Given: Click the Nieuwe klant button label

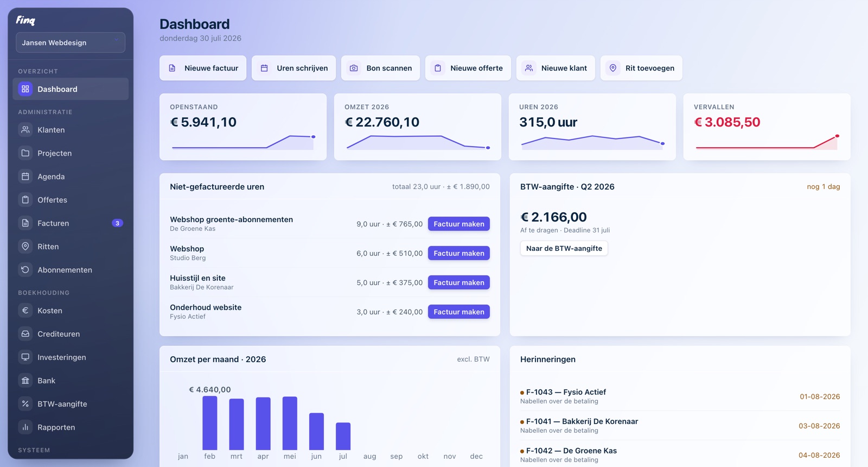Looking at the screenshot, I should tap(564, 68).
